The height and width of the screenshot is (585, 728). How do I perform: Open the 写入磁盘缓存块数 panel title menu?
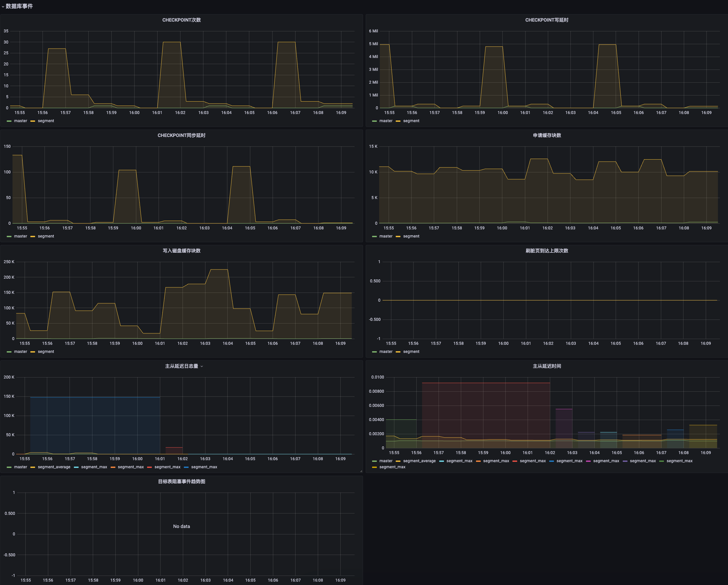click(x=181, y=251)
